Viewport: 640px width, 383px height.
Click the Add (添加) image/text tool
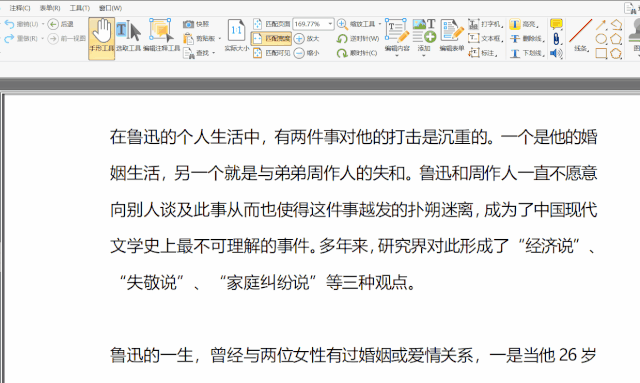[x=424, y=35]
